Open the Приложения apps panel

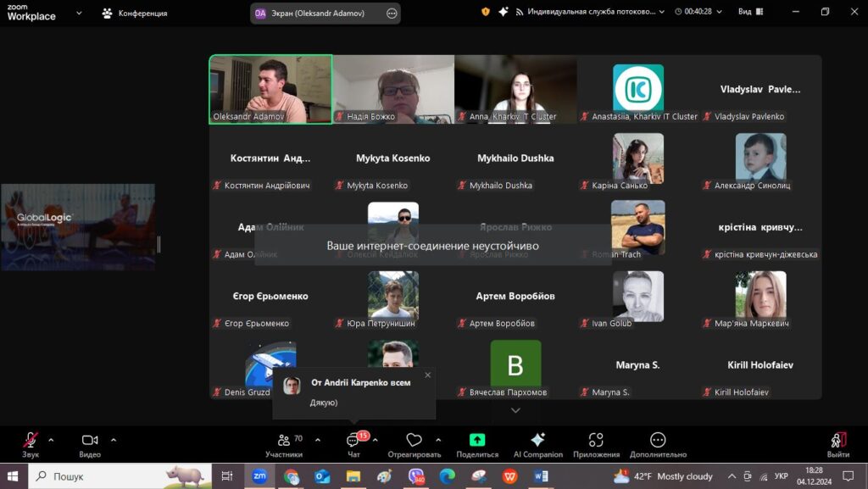click(x=596, y=445)
